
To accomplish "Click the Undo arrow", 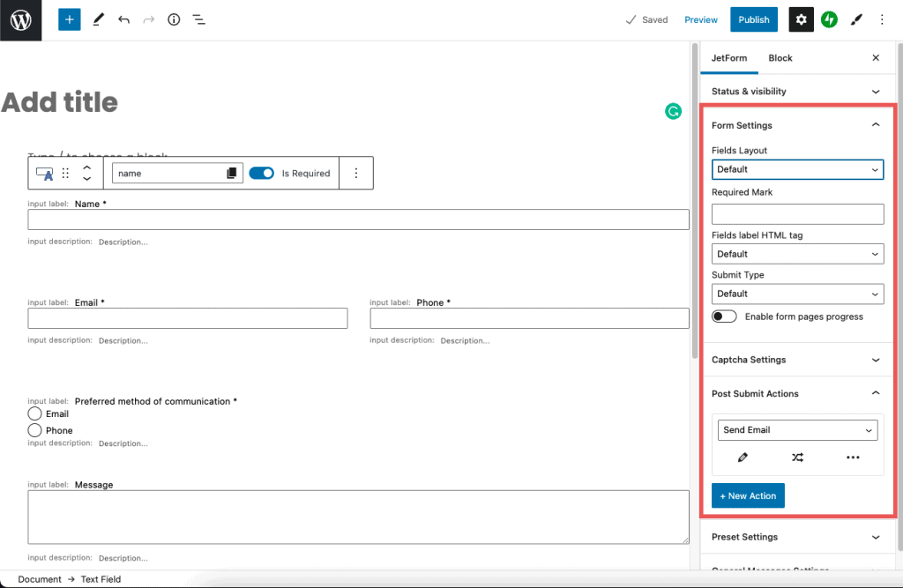I will (123, 19).
